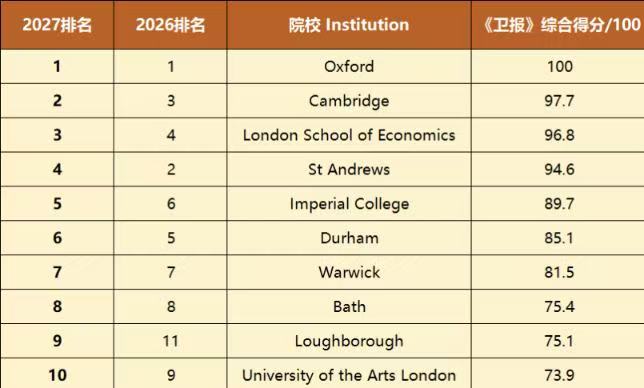Select University of the Arts London cell
Image resolution: width=644 pixels, height=388 pixels.
(x=349, y=374)
